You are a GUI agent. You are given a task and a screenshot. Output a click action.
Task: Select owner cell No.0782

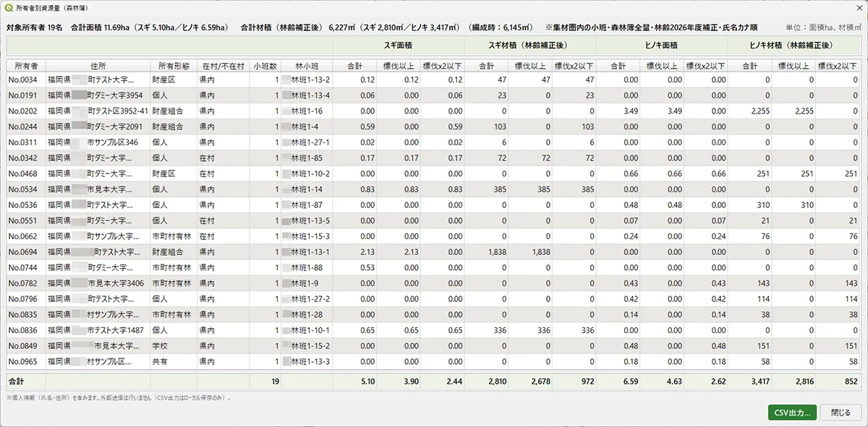pyautogui.click(x=25, y=283)
